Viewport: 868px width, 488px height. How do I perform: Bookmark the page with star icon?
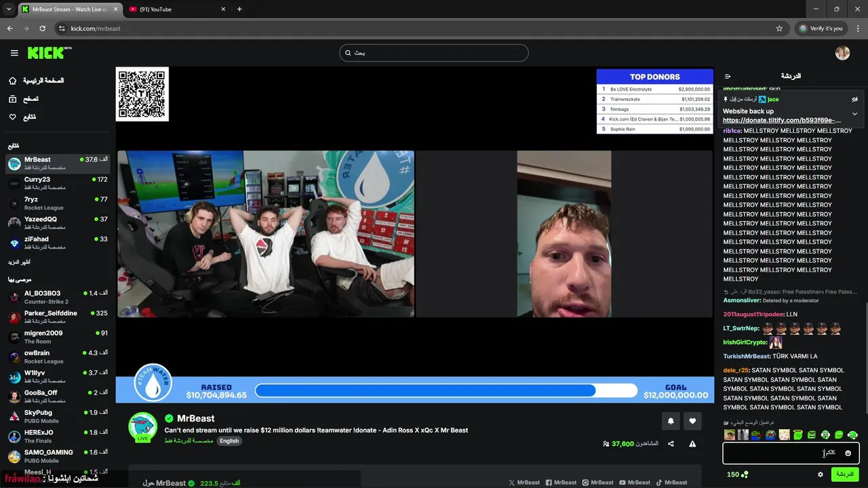tap(779, 28)
